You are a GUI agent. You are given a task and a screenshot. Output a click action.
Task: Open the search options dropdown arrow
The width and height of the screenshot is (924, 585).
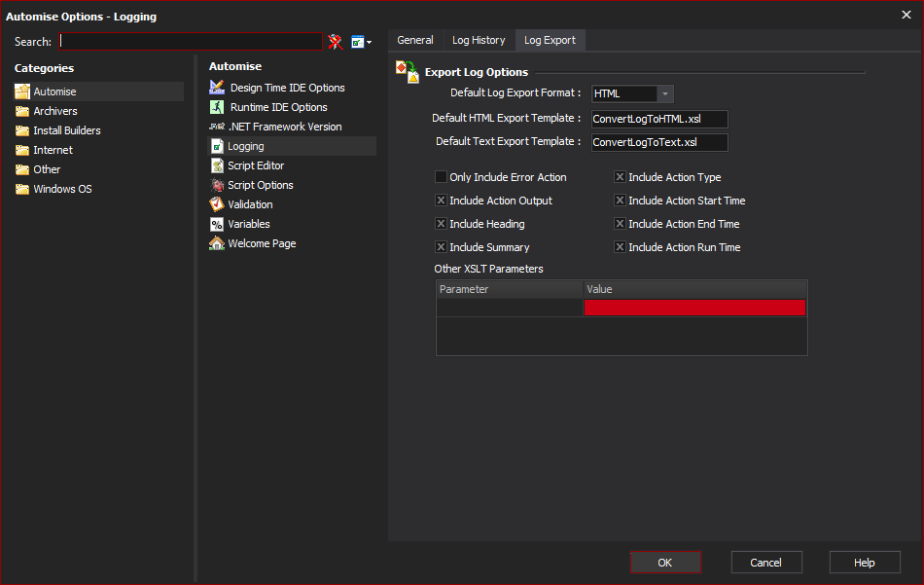click(x=369, y=43)
